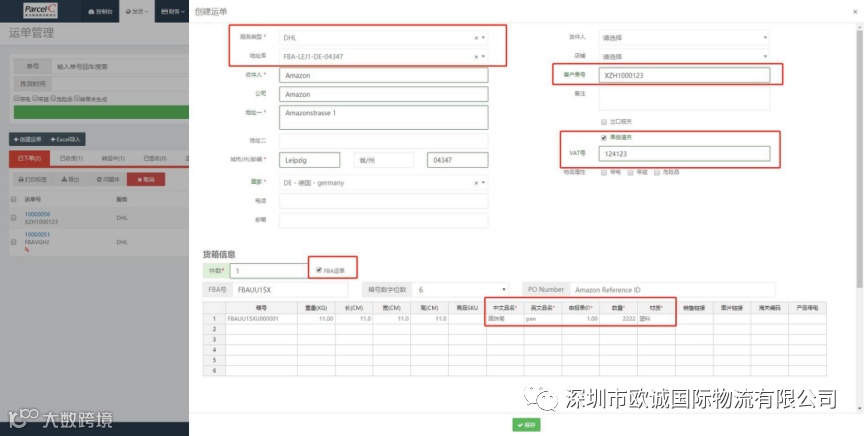
Task: Click the 邮箱 email field
Action: 383,220
